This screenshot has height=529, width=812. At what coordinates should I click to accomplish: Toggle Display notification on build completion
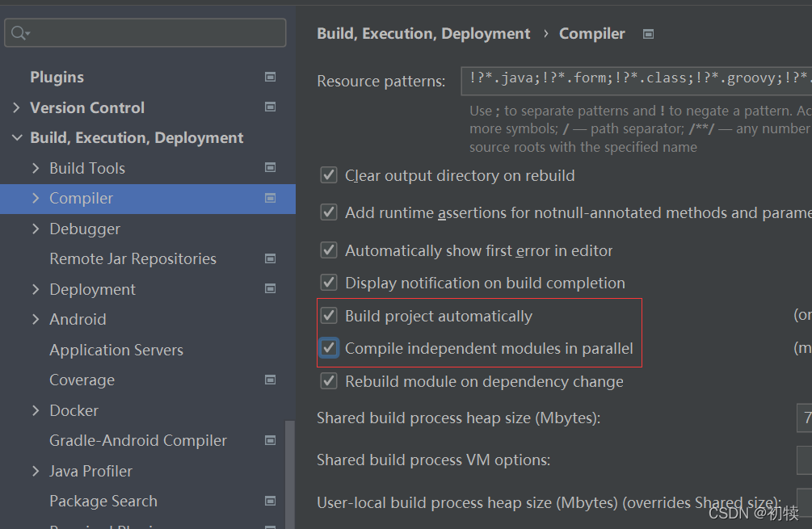click(329, 283)
